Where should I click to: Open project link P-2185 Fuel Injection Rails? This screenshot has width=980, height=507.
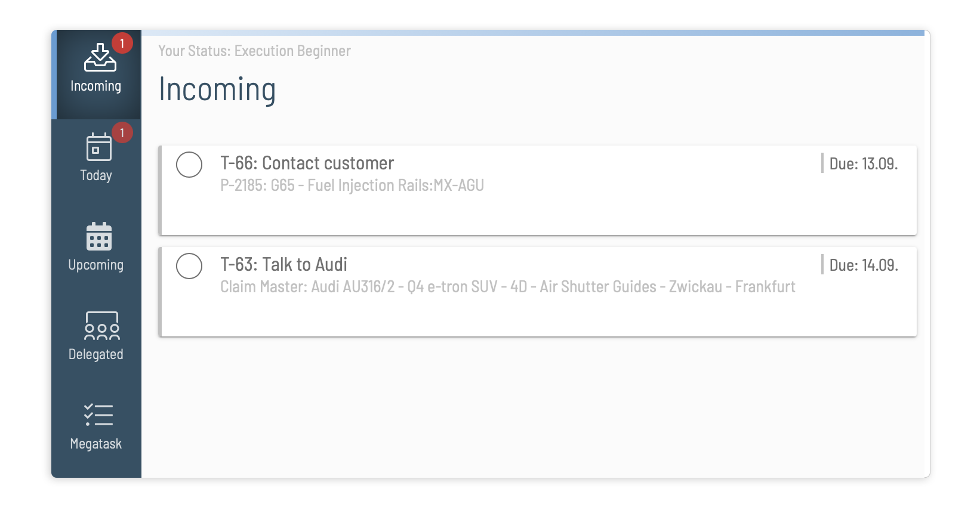[352, 186]
